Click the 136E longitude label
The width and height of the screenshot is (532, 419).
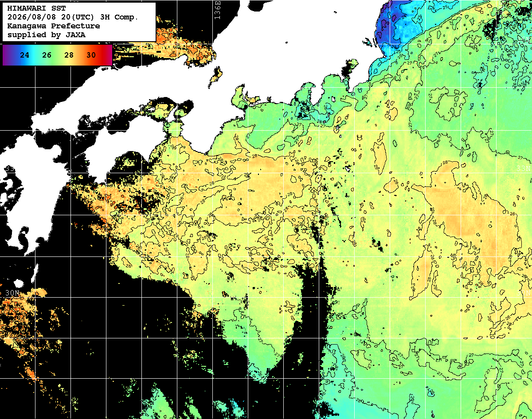coord(217,10)
